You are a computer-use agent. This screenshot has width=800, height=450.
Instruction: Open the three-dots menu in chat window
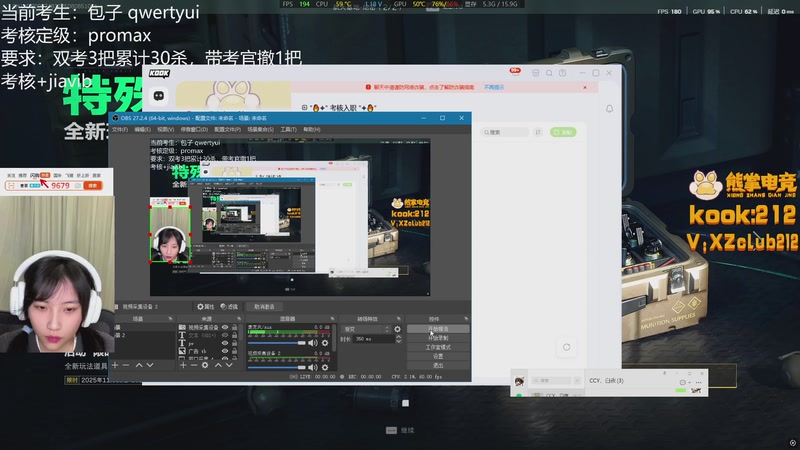[698, 382]
